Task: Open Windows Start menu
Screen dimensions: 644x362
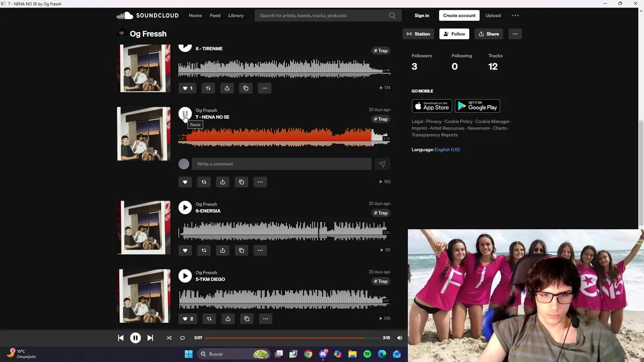Action: 189,354
